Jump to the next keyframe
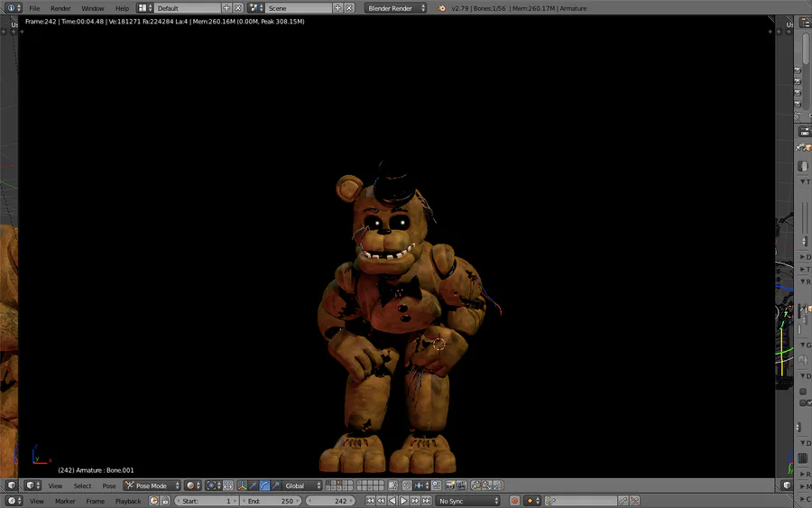The width and height of the screenshot is (812, 508). coord(415,501)
